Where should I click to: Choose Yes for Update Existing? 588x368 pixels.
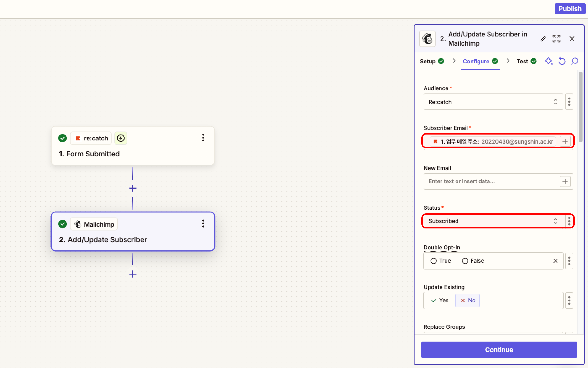click(440, 300)
